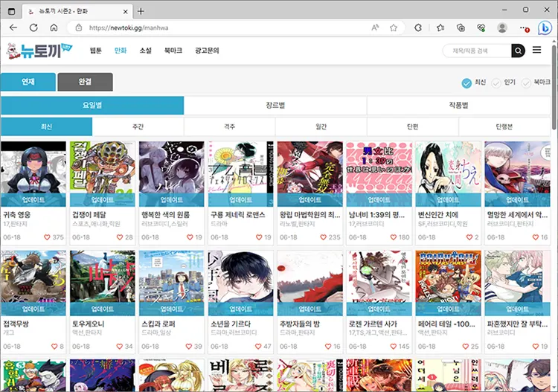Open 구룡 제네릭 로맨스 title link
Image resolution: width=558 pixels, height=392 pixels.
[238, 215]
